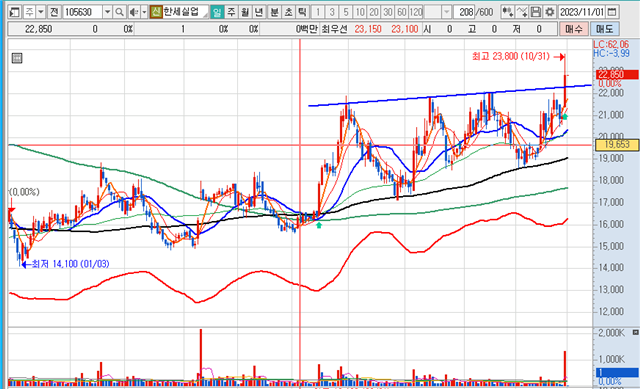Click the yellow 19,653 crosshair price tag
Screen dimensions: 640x389
point(616,144)
